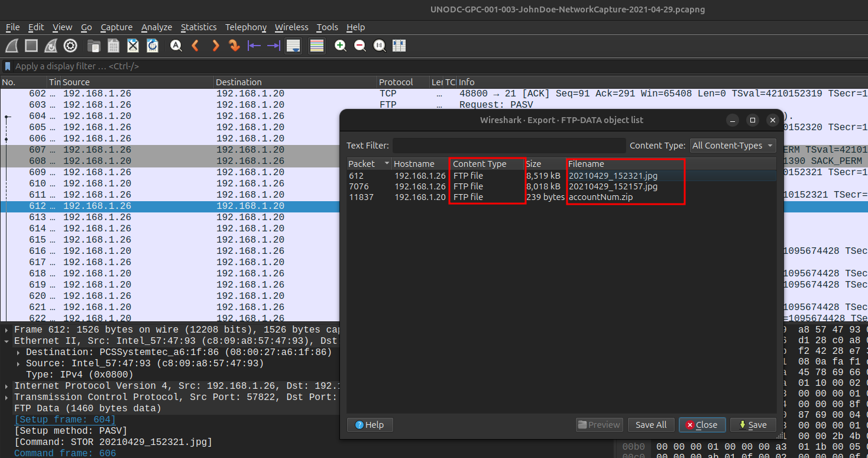Go to the next packet with orange arrow
The image size is (868, 458).
coord(215,46)
